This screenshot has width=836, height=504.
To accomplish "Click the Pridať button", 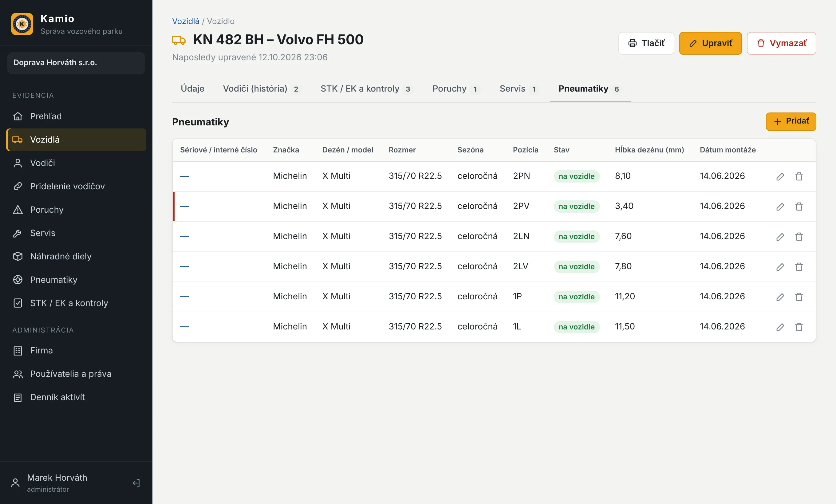I will [x=791, y=121].
